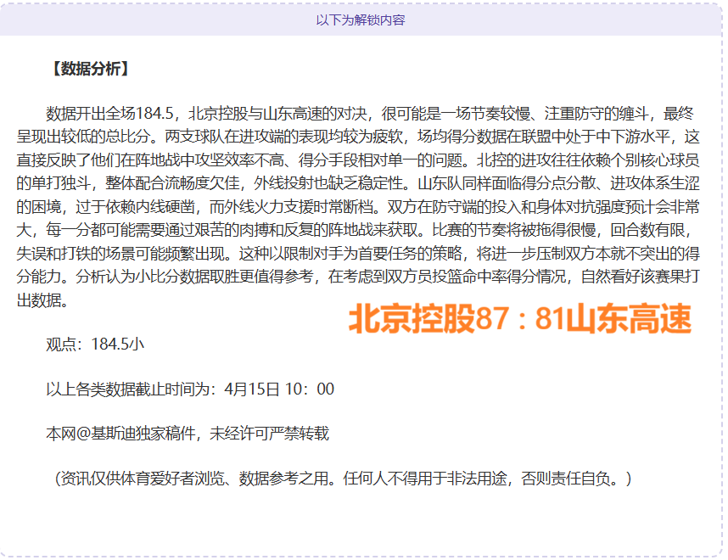The image size is (728, 560).
Task: Click the orange score text '北京控股87：81山东高速'
Action: click(x=519, y=319)
